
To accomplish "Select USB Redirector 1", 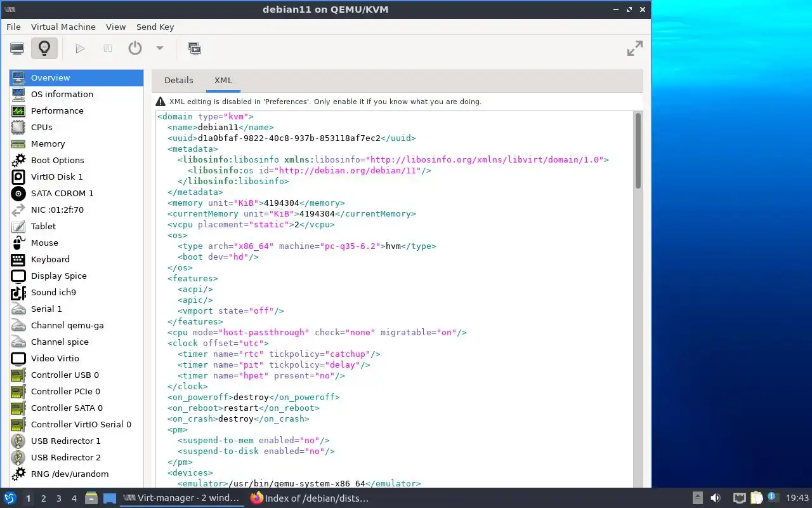I will pos(76,441).
